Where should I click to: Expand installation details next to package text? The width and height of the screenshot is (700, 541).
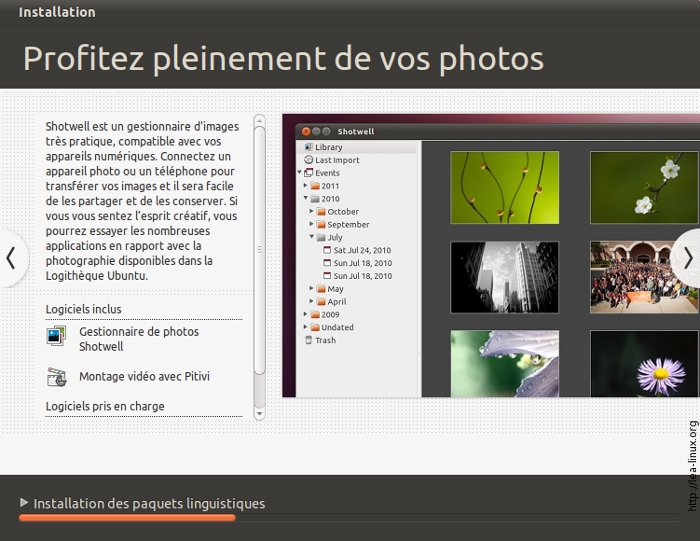24,503
